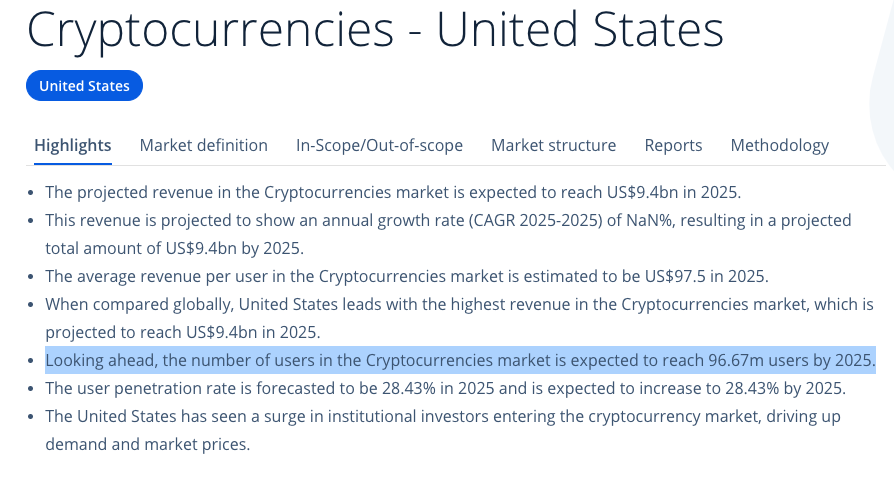Click the highlighted 'Looking ahead' sentence
Image resolution: width=894 pixels, height=477 pixels.
pyautogui.click(x=461, y=360)
